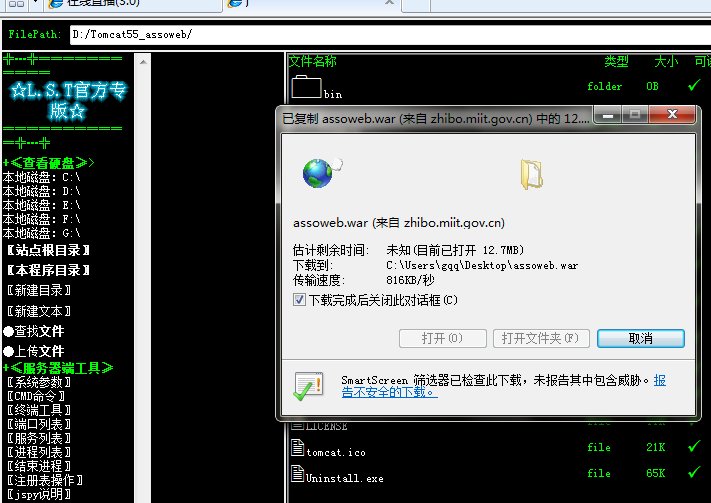
Task: Click the destination folder icon in dialog
Action: pyautogui.click(x=531, y=174)
